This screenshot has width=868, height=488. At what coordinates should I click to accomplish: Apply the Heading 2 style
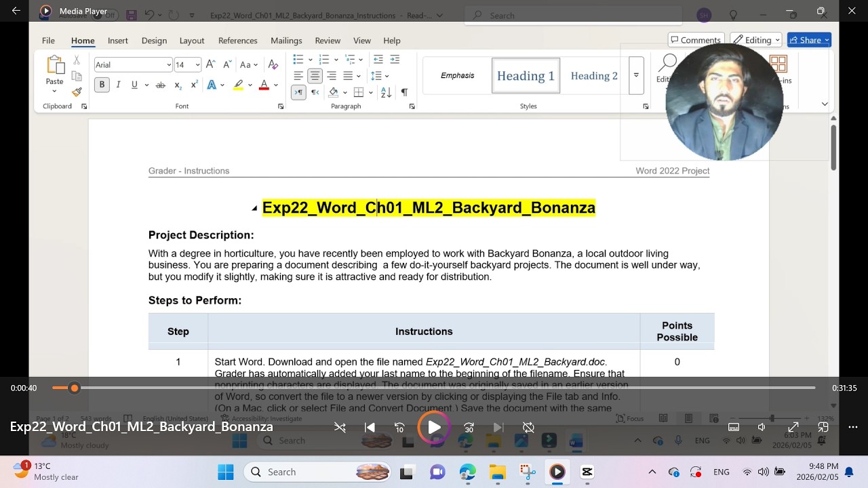[594, 75]
